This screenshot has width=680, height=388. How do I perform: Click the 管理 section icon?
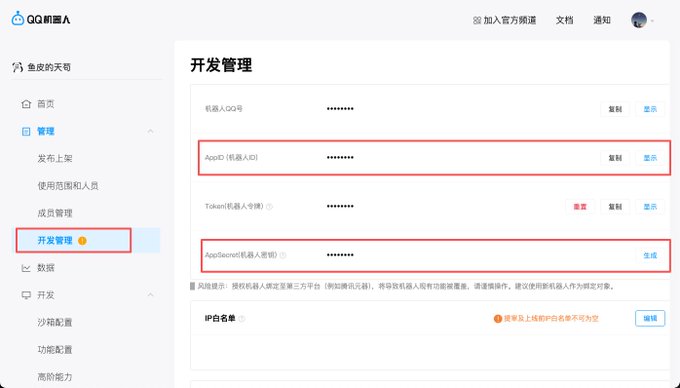pyautogui.click(x=26, y=131)
